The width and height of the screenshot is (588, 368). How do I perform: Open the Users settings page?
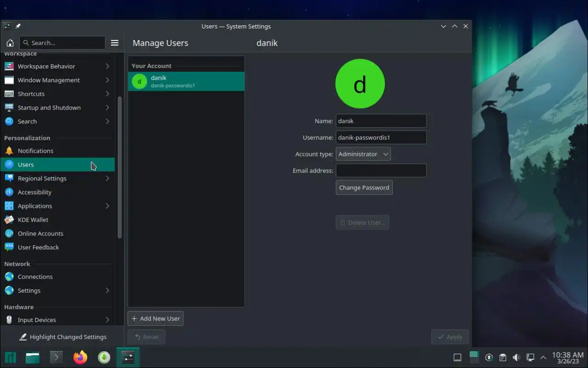click(57, 165)
